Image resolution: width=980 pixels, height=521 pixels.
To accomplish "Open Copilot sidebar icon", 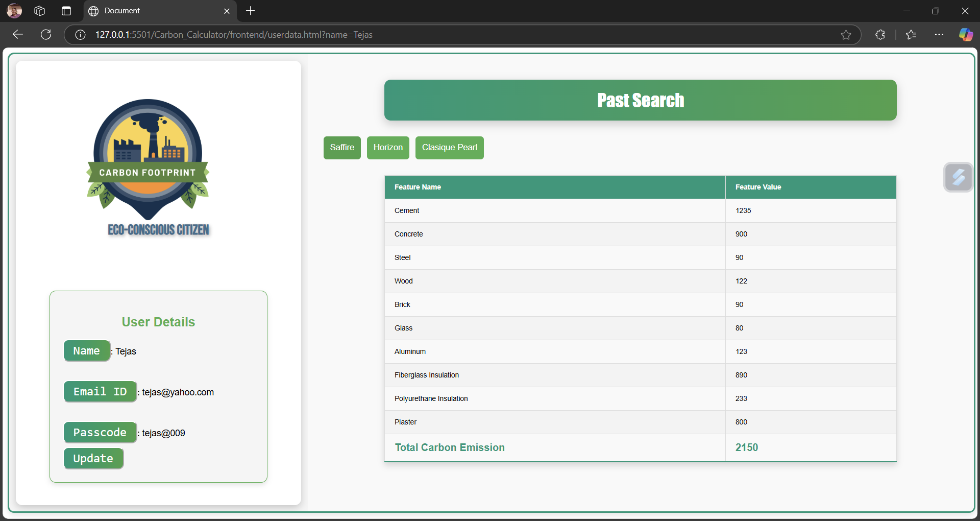I will pos(966,35).
